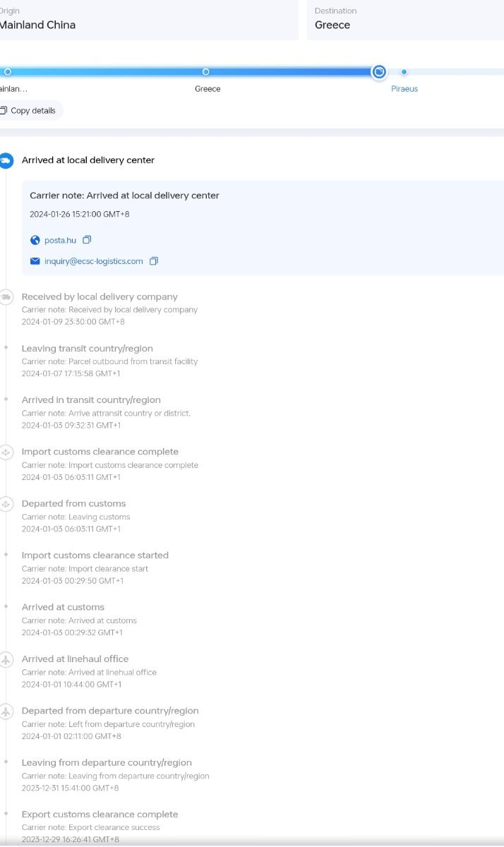Screen dimensions: 504x847
Task: Click the Copy details button
Action: [x=28, y=111]
